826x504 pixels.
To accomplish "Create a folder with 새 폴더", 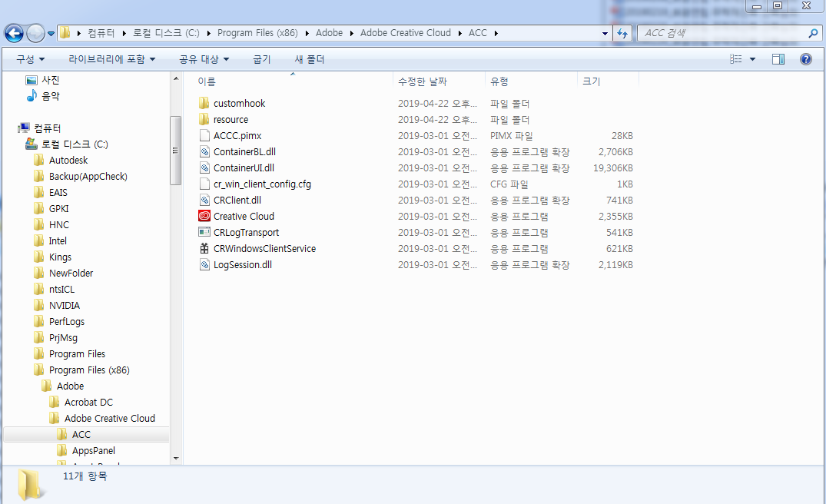I will (309, 59).
